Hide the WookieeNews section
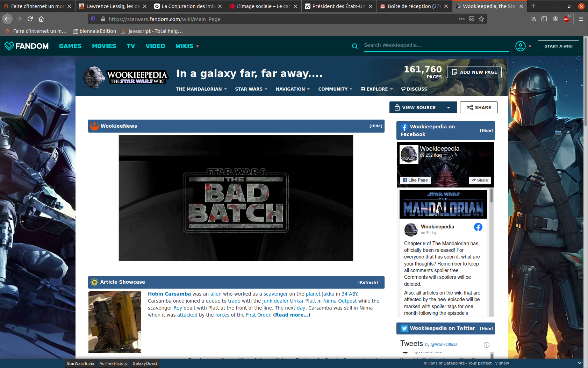Screen dimensions: 588x368 click(x=376, y=126)
